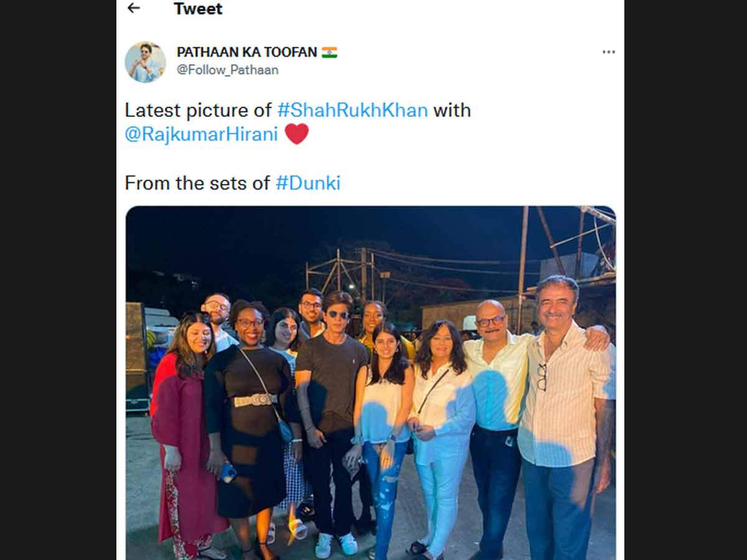Open the PATHAAN KA TOOFAN profile avatar
Image resolution: width=747 pixels, height=560 pixels.
pyautogui.click(x=145, y=62)
